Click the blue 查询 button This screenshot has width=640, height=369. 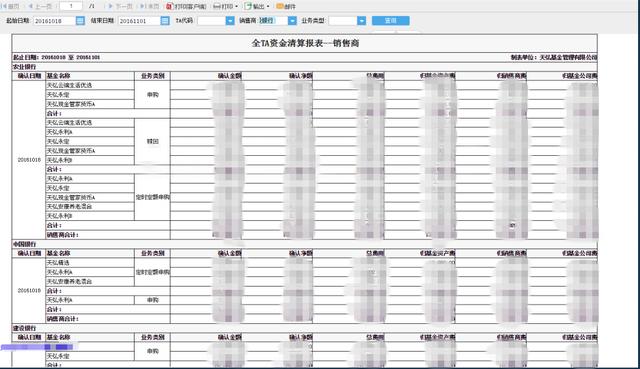(391, 20)
